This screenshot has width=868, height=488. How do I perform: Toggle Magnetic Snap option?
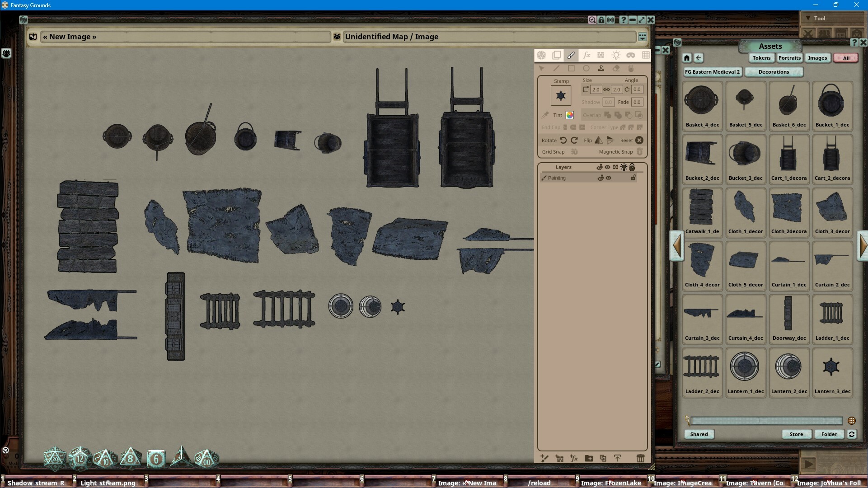639,151
